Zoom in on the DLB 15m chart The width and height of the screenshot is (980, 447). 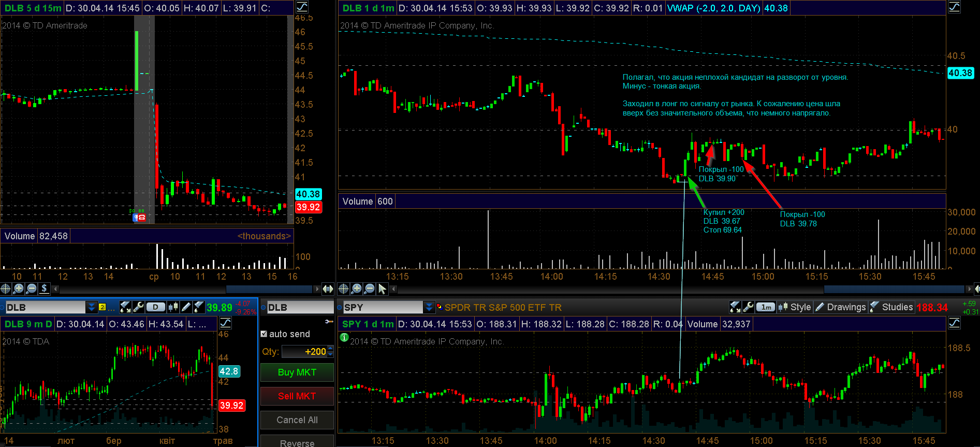click(x=19, y=289)
